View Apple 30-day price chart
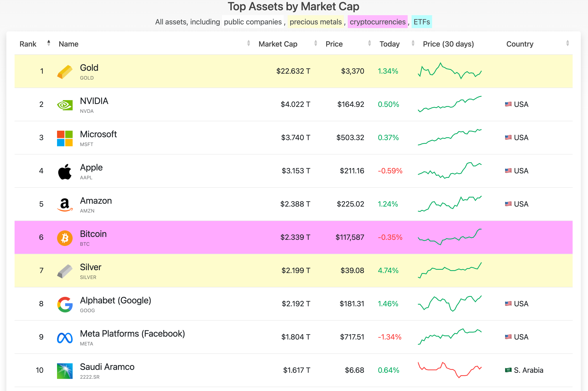The width and height of the screenshot is (588, 391). pos(450,170)
